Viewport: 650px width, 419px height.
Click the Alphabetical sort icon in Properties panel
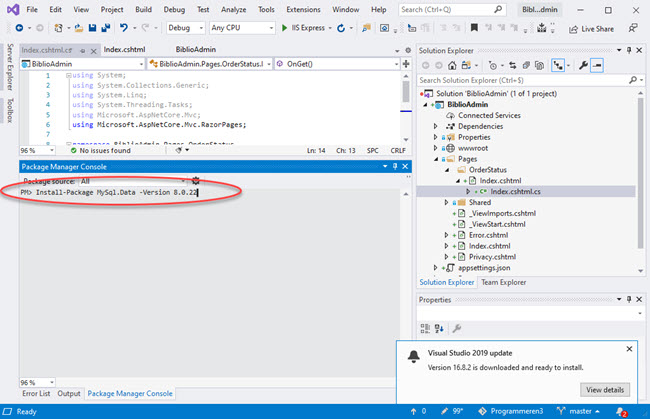coord(439,328)
